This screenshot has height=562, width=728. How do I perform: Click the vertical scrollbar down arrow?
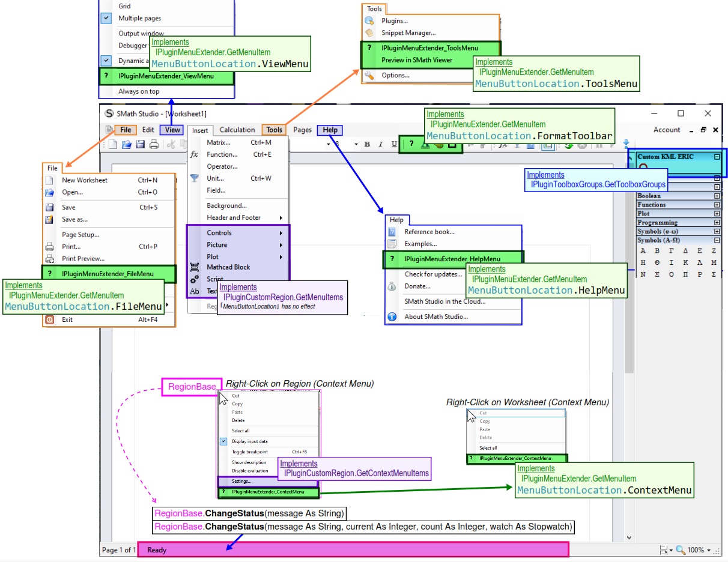point(629,537)
